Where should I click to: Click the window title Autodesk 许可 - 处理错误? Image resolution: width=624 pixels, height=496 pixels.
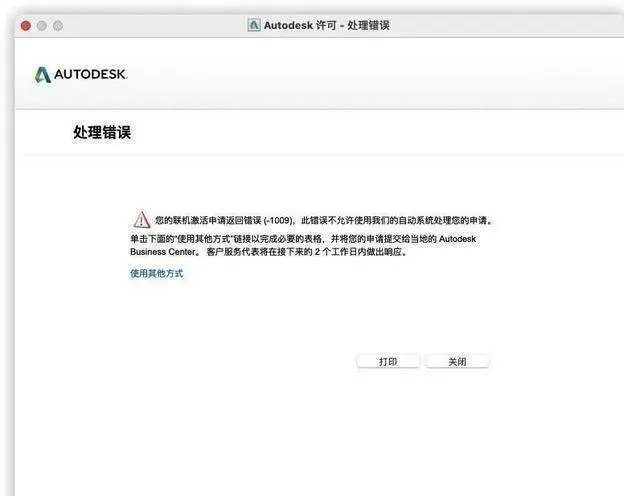tap(326, 25)
